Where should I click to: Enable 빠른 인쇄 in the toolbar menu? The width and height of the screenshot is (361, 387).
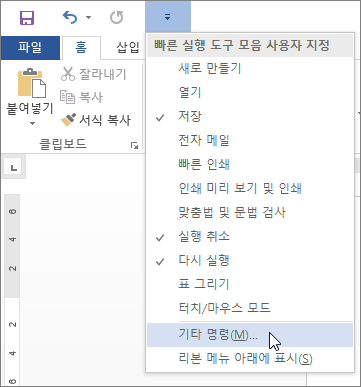250,164
